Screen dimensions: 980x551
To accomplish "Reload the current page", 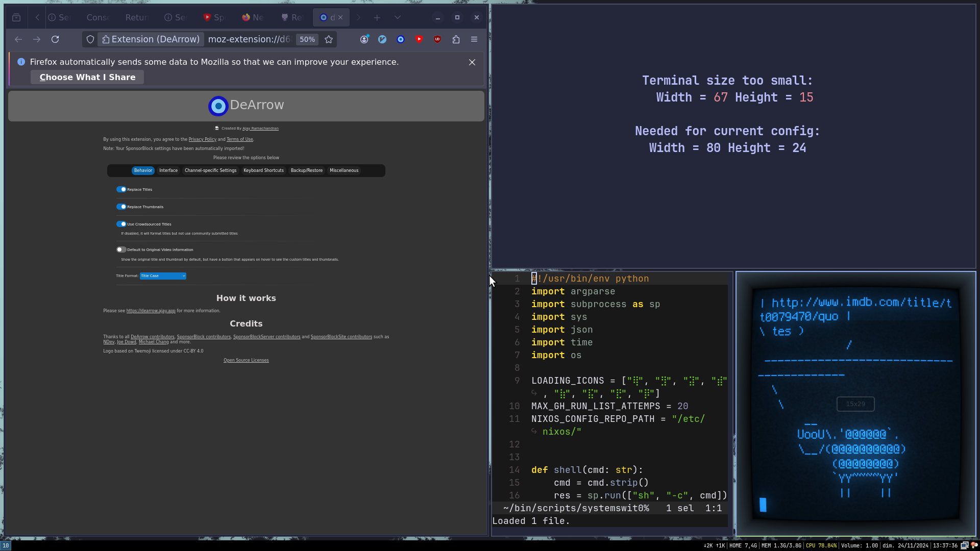I will 55,39.
